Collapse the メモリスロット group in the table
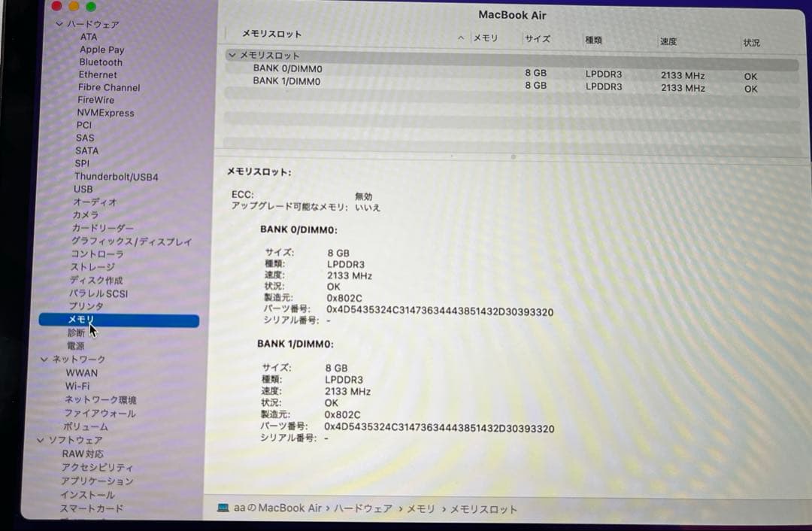 click(231, 55)
